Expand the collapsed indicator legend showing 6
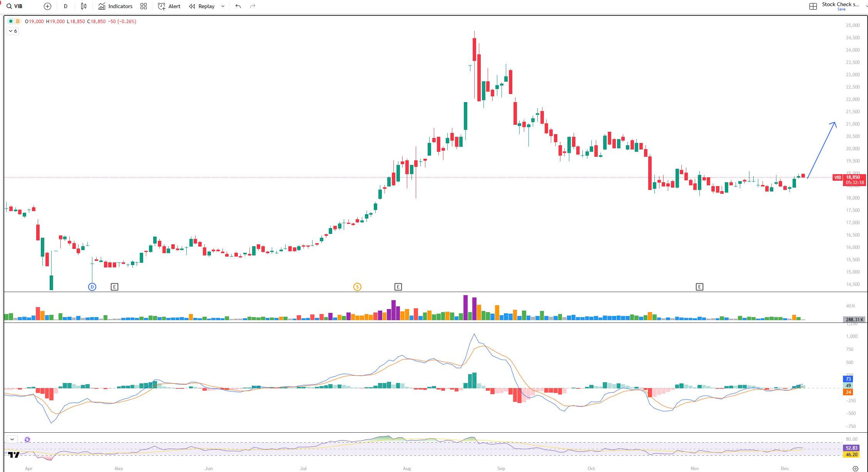Image resolution: width=868 pixels, height=472 pixels. coord(13,31)
